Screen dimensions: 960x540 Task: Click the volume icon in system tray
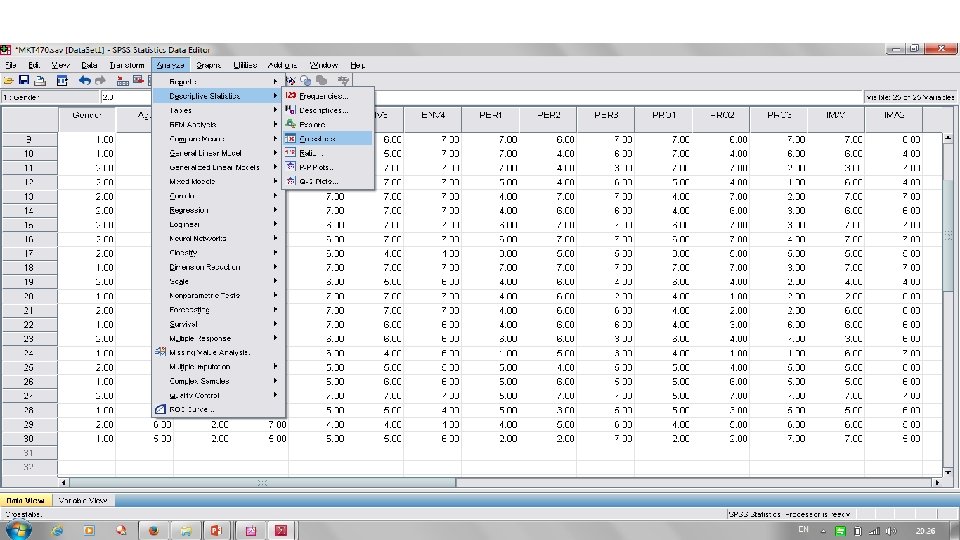[891, 531]
